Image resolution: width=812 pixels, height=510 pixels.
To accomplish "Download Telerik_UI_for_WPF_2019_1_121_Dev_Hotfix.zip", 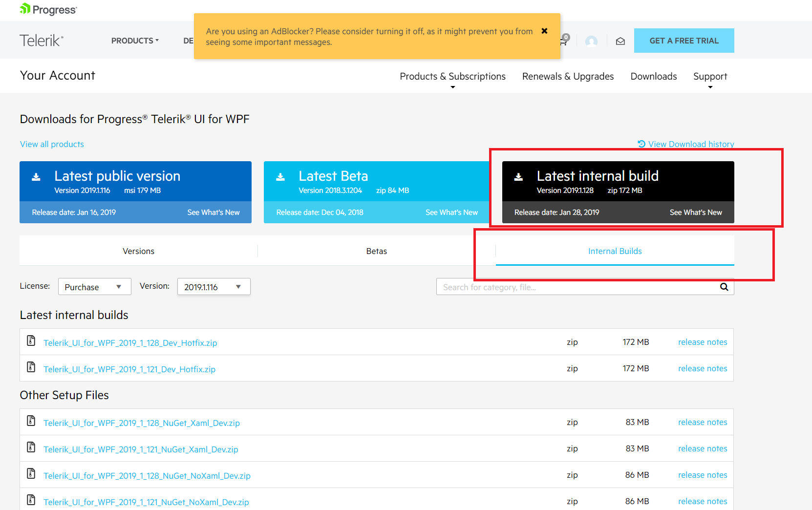I will pos(129,369).
